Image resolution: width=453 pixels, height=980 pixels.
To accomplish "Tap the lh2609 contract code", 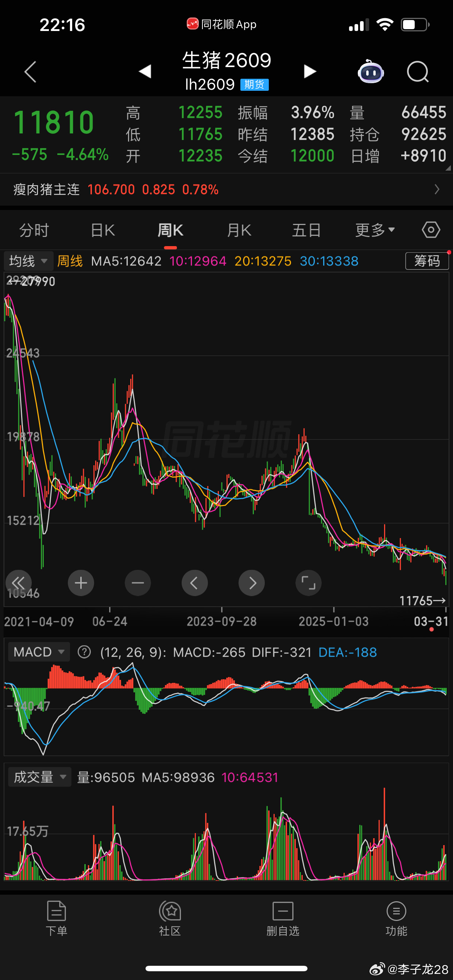I will pos(210,85).
